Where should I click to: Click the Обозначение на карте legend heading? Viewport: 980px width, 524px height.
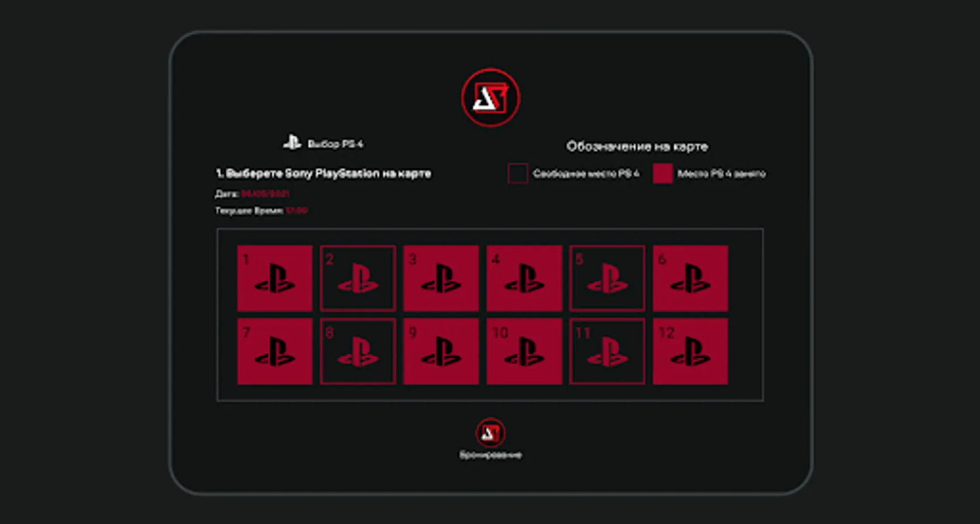[637, 146]
